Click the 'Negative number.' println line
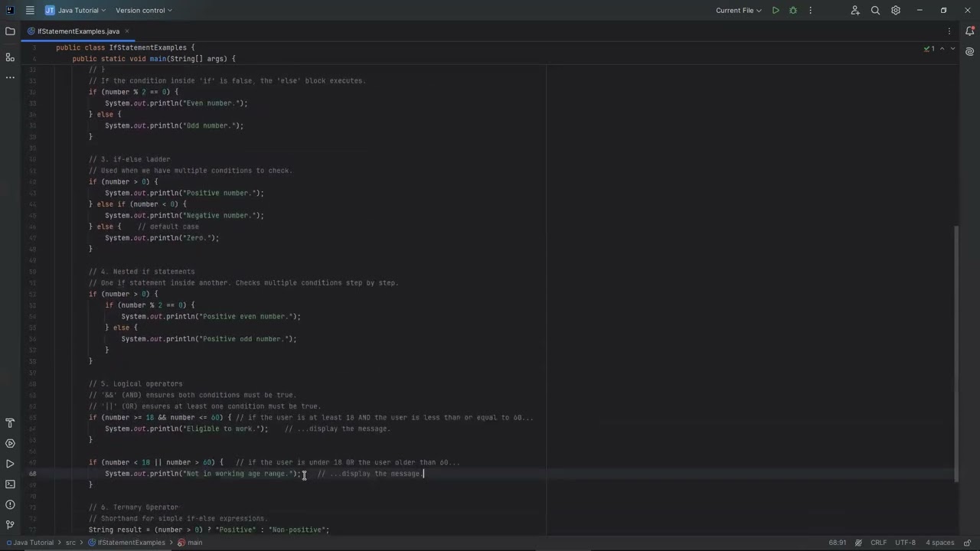Image resolution: width=980 pixels, height=551 pixels. (185, 216)
